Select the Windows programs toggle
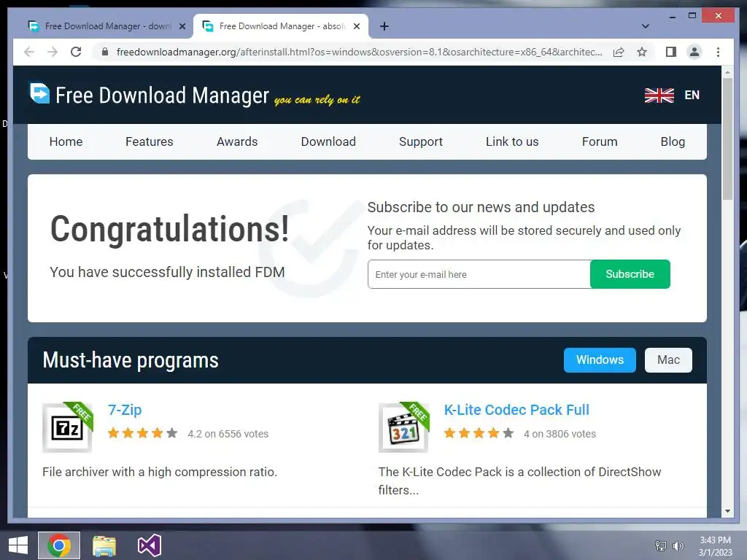Screen dimensions: 747x560 pos(600,359)
